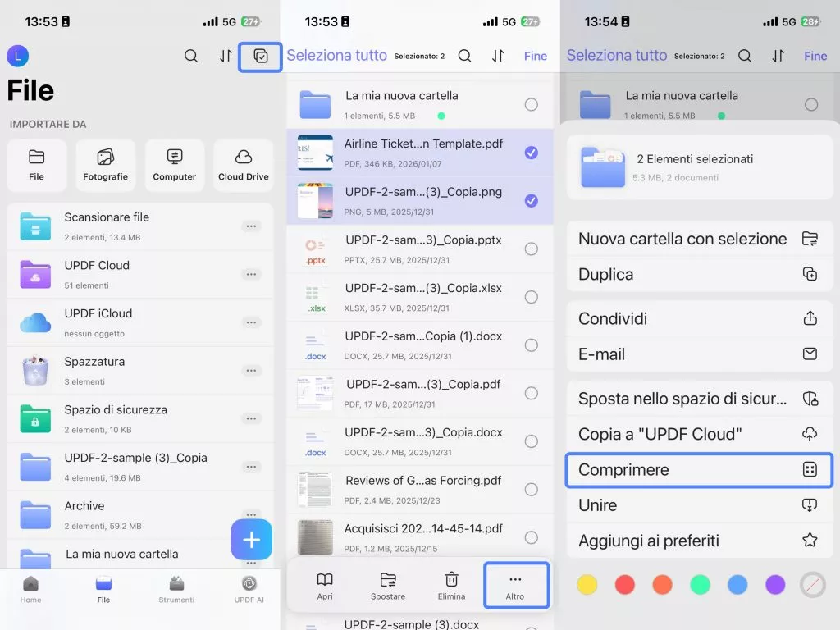Viewport: 840px width, 630px height.
Task: Choose Comprimere from the actions menu
Action: click(699, 469)
